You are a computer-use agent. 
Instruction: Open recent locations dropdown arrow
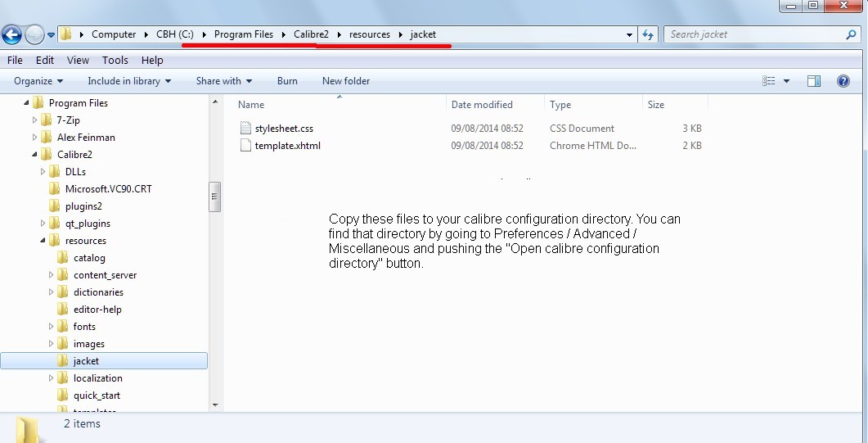coord(51,34)
